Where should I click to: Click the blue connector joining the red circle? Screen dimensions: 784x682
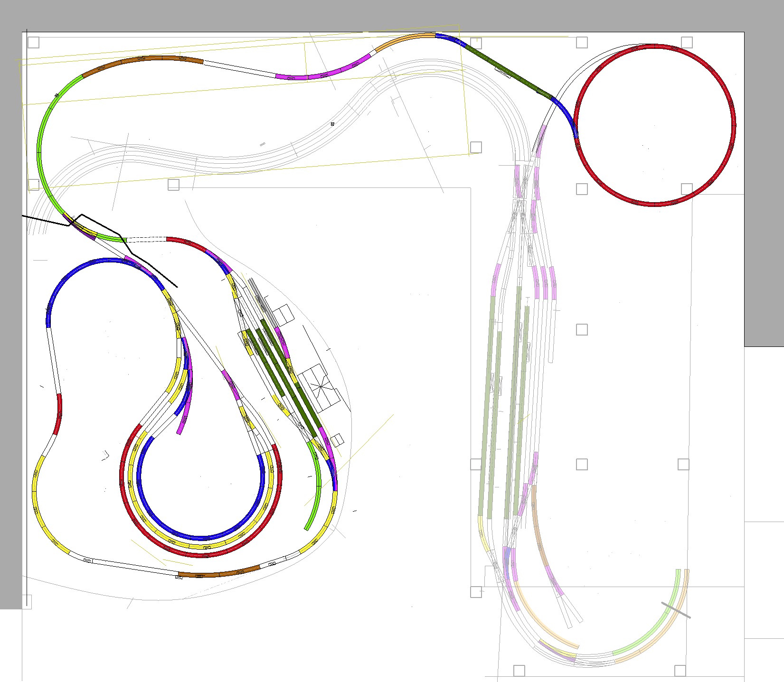click(x=565, y=116)
